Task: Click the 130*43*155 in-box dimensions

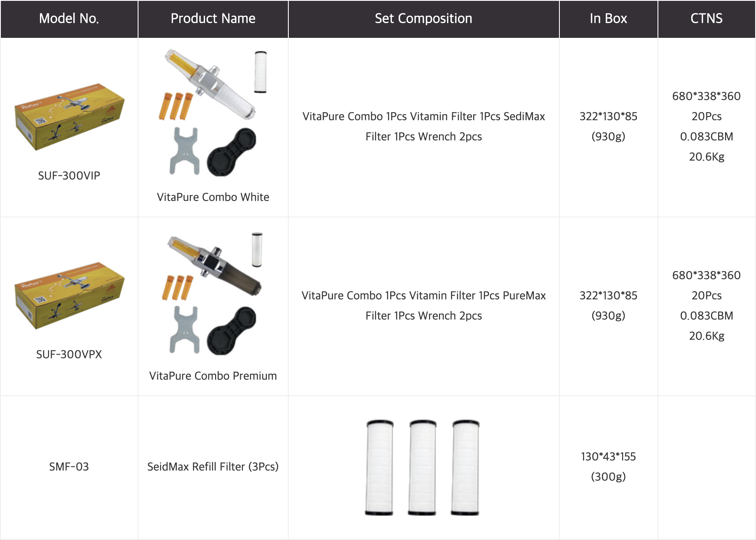Action: click(608, 457)
